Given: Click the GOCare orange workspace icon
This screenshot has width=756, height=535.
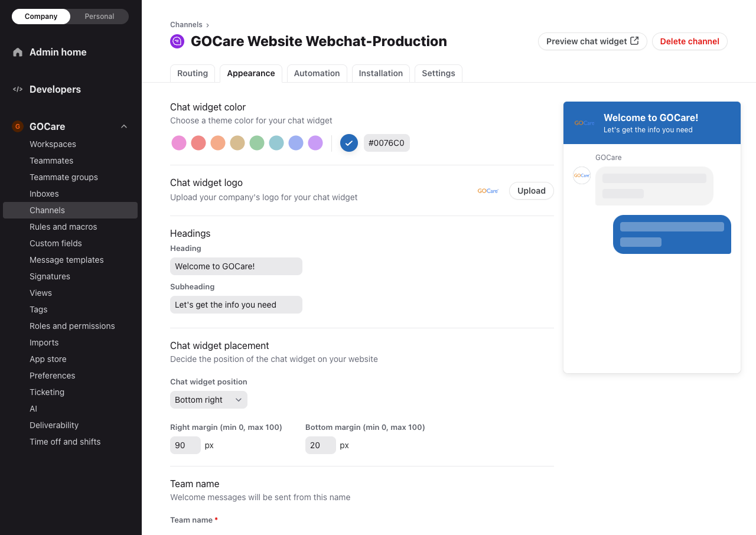Looking at the screenshot, I should (x=18, y=126).
